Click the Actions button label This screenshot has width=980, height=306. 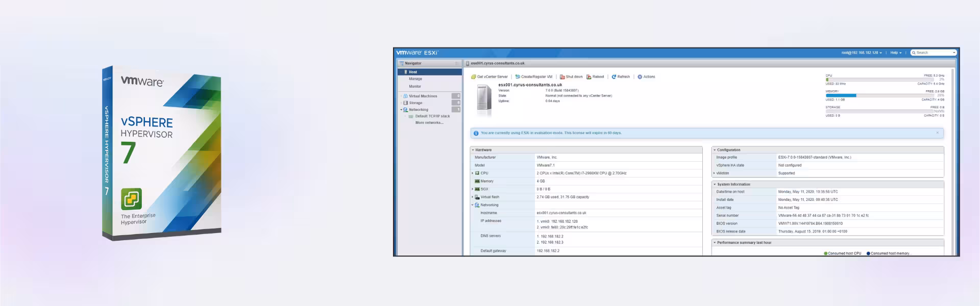[649, 77]
